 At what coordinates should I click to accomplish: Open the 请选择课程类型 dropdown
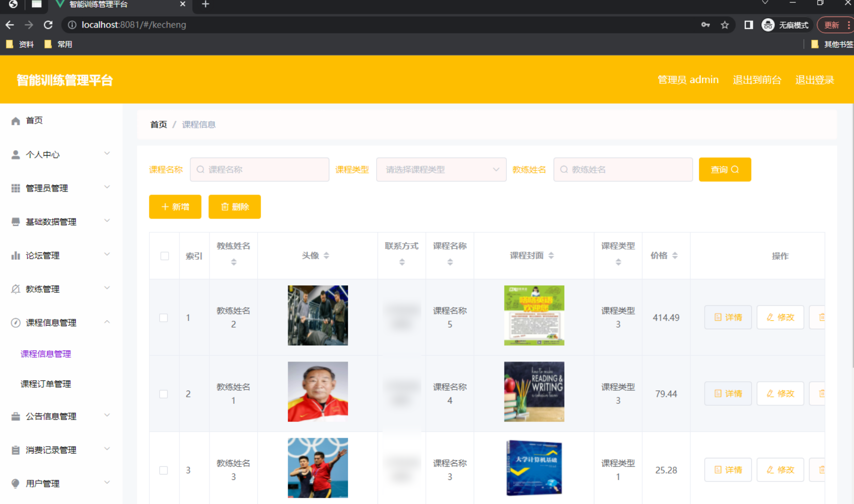441,169
